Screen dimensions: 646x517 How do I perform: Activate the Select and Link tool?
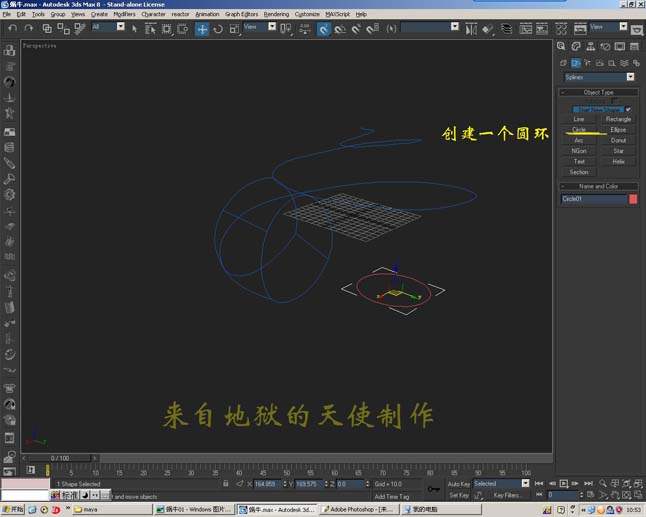coord(47,28)
